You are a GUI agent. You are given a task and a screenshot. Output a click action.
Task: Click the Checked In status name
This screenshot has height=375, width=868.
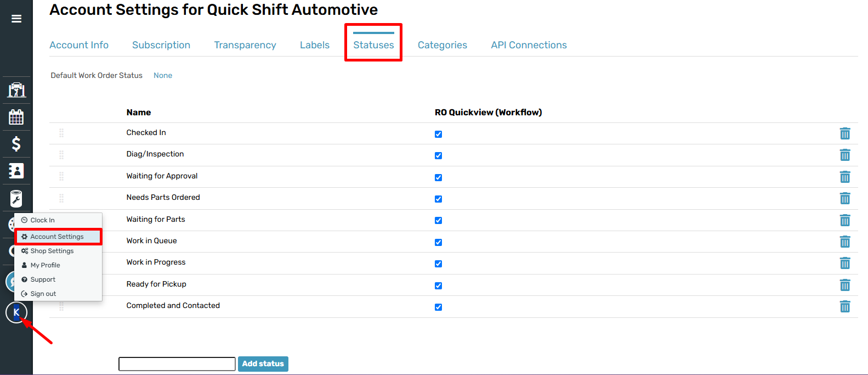pyautogui.click(x=146, y=132)
